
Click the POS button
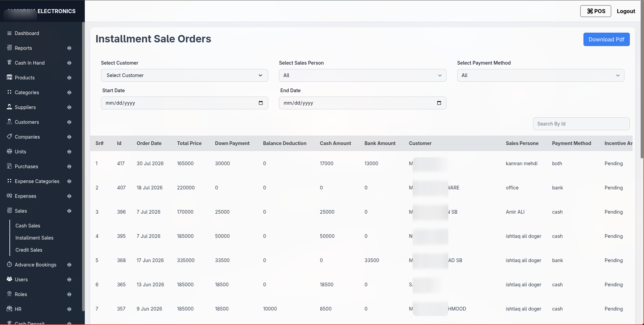[x=596, y=11]
